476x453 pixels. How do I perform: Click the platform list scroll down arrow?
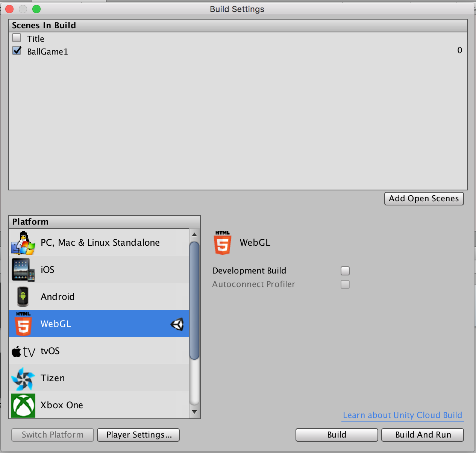click(194, 412)
